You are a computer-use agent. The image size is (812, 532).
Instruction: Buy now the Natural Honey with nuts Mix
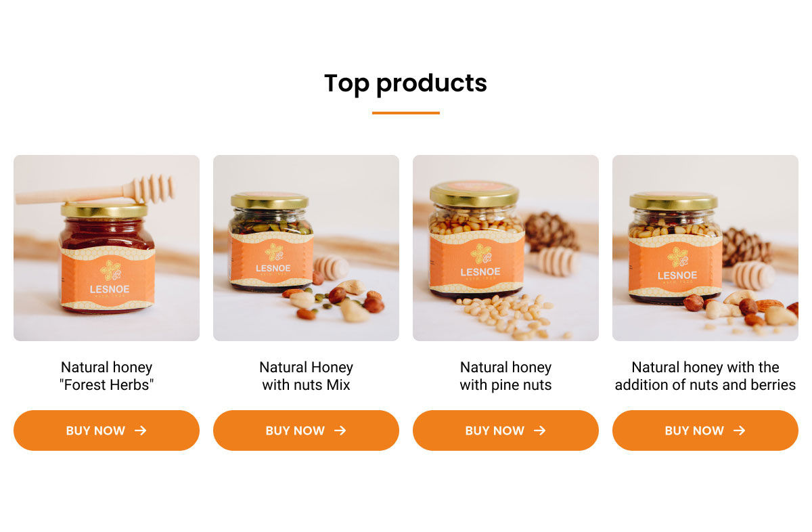tap(306, 430)
